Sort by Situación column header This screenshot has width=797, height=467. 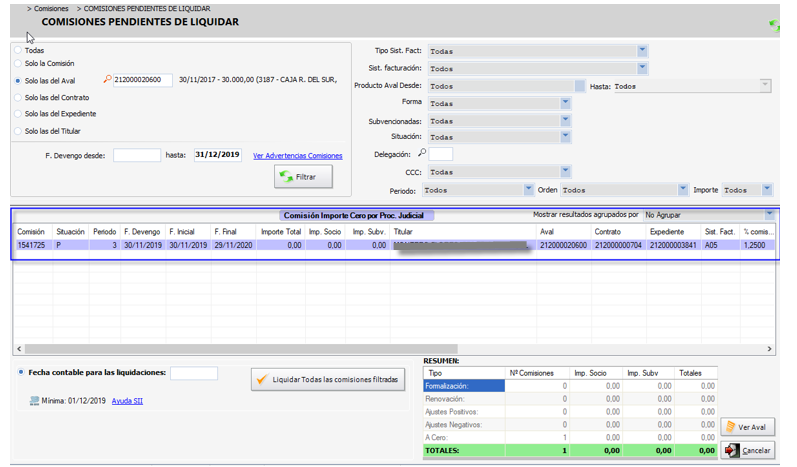(x=70, y=231)
